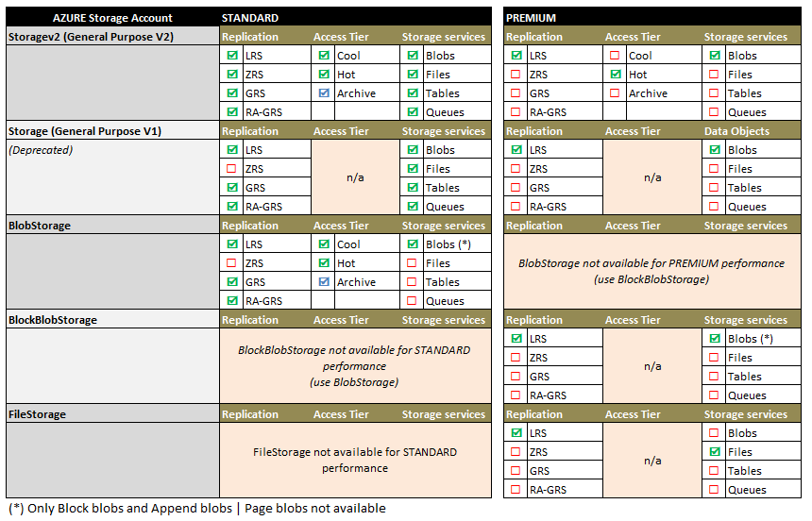This screenshot has height=521, width=812.
Task: Check Tables box under Premium BlockBlobStorage
Action: (x=715, y=377)
